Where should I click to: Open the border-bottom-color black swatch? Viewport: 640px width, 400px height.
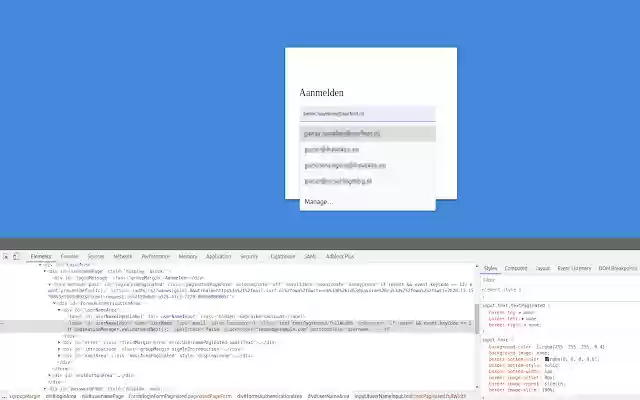[x=547, y=359]
